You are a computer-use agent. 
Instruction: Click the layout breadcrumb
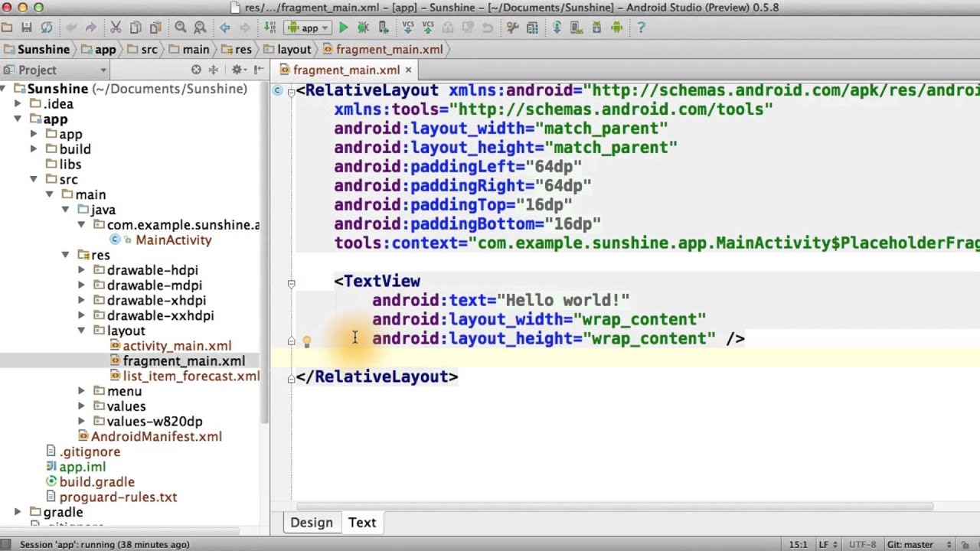click(288, 49)
